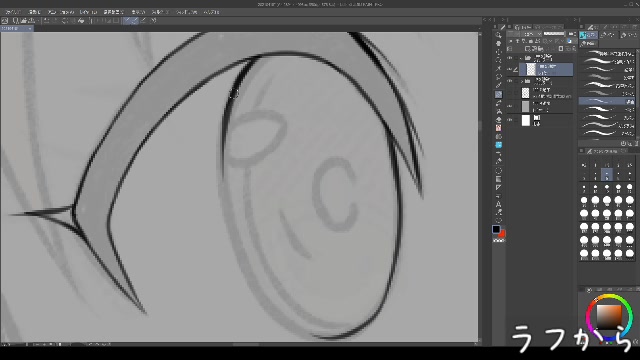Hide the white paper layer via eye icon
Viewport: 640px width, 360px height.
pos(510,120)
